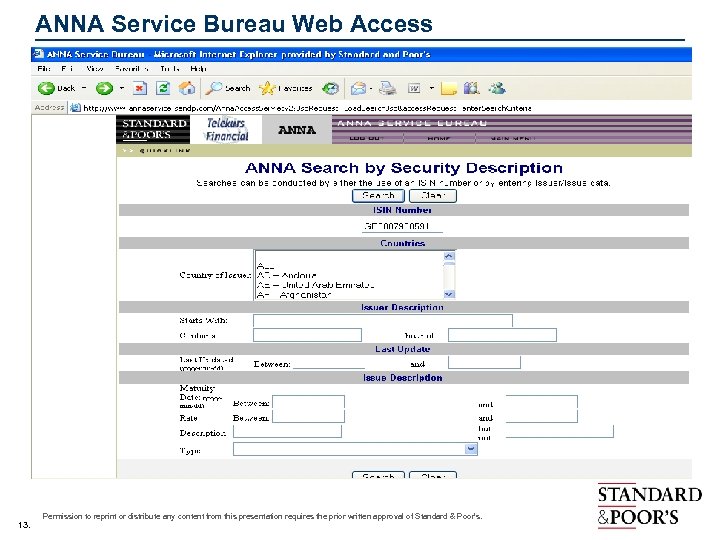Click the Telekurs Financial logo
Image resolution: width=720 pixels, height=540 pixels.
click(226, 129)
